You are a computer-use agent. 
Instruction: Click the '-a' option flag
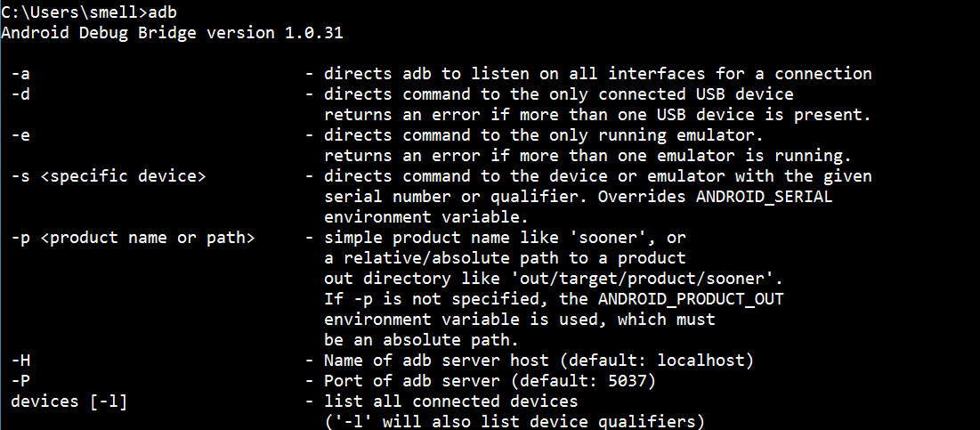(x=20, y=74)
